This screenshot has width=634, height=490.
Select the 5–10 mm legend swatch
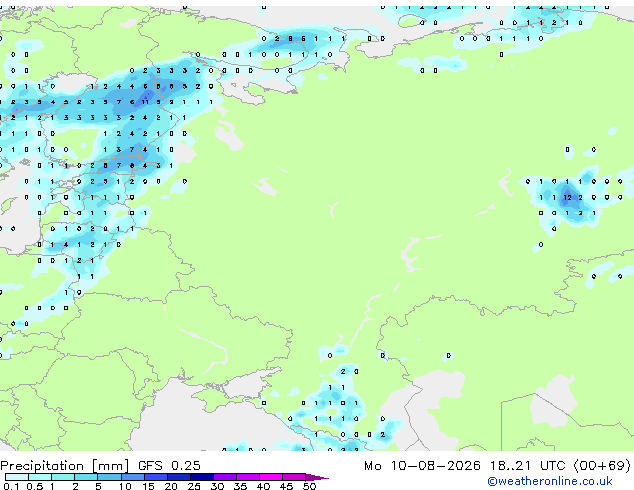coord(109,477)
